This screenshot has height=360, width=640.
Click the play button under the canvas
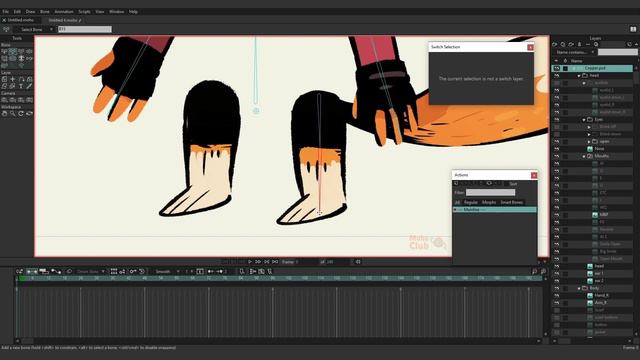[x=249, y=262]
